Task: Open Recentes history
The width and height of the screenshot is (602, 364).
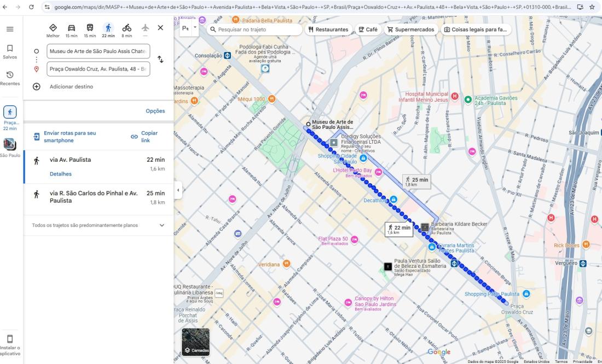Action: click(x=10, y=78)
